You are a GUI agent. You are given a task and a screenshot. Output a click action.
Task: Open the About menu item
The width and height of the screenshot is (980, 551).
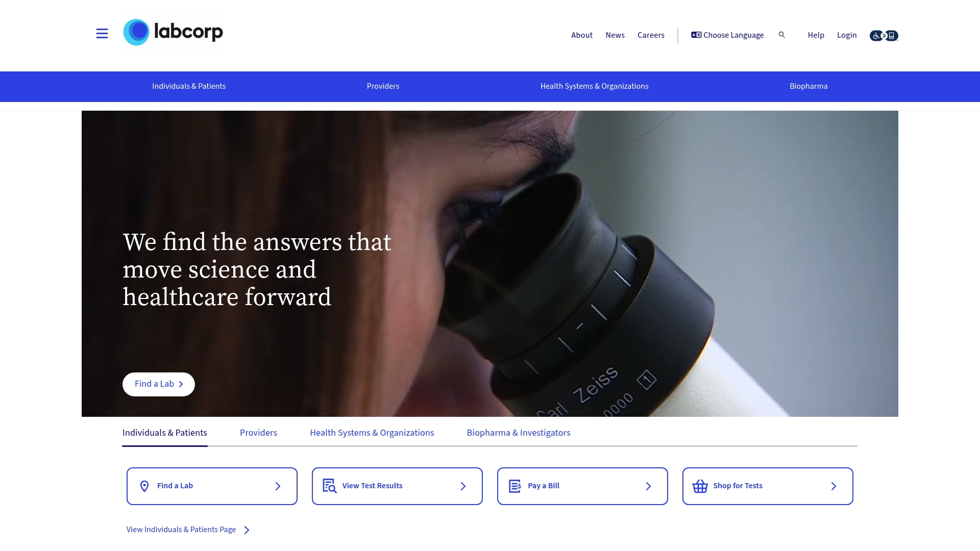[582, 35]
